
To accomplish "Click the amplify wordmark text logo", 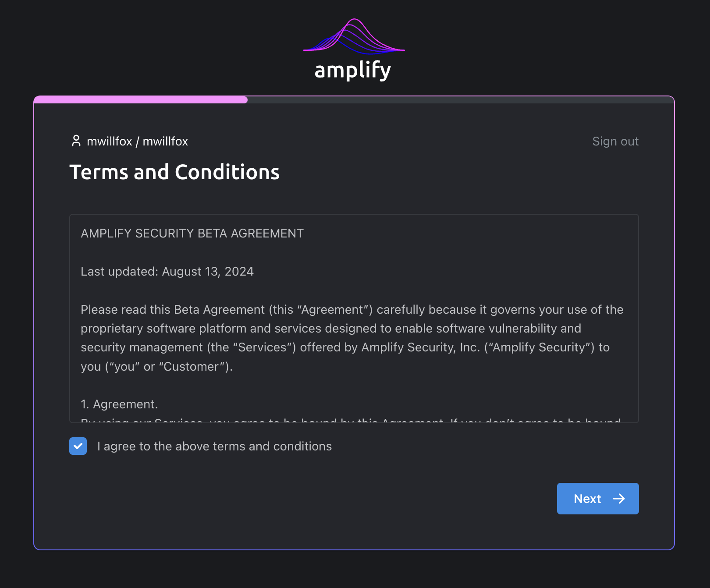I will click(x=352, y=70).
